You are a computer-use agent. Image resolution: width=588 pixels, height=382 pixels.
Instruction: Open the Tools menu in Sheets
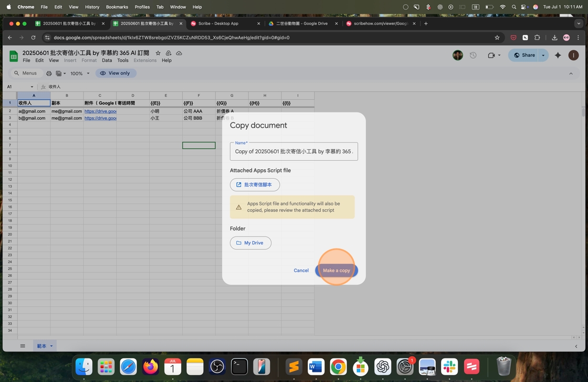point(123,60)
